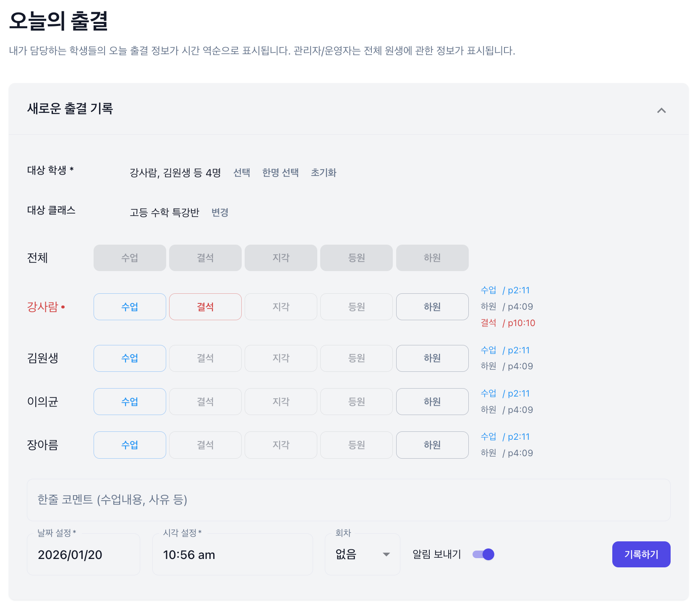
Task: Select 지각 for 이의균
Action: [x=281, y=402]
